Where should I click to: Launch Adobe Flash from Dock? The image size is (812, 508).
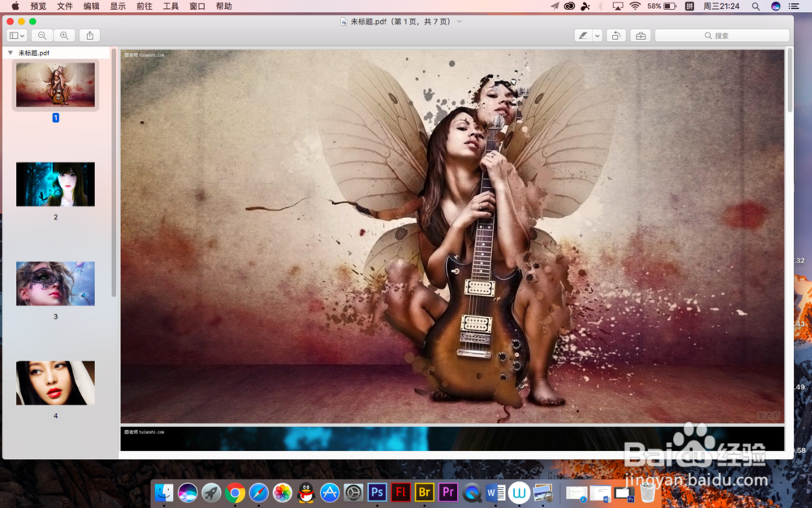[401, 492]
